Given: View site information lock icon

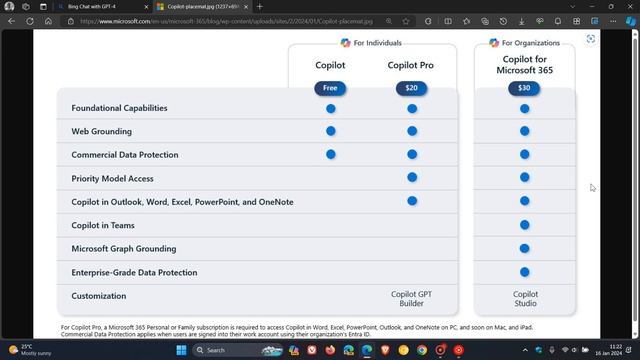Looking at the screenshot, I should 71,21.
